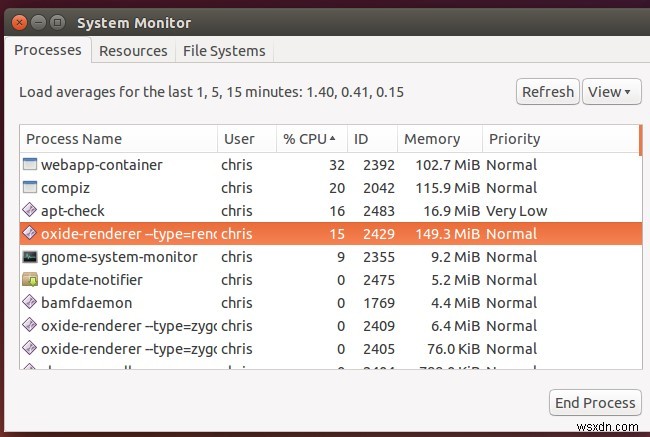Open the File Systems tab
Screen dimensions: 650x437
223,50
